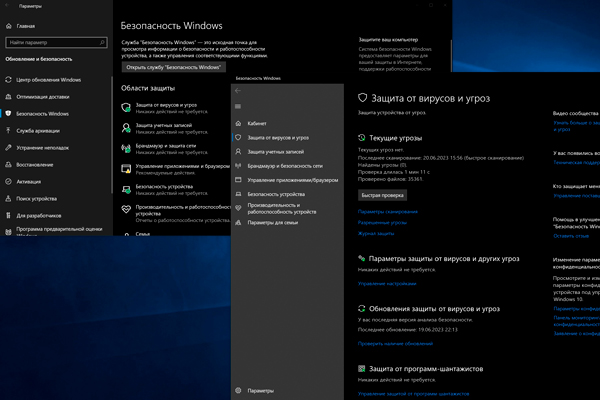Viewport: 600px width, 400px height.
Task: Click the Обновления защиты refresh icon
Action: [x=362, y=309]
